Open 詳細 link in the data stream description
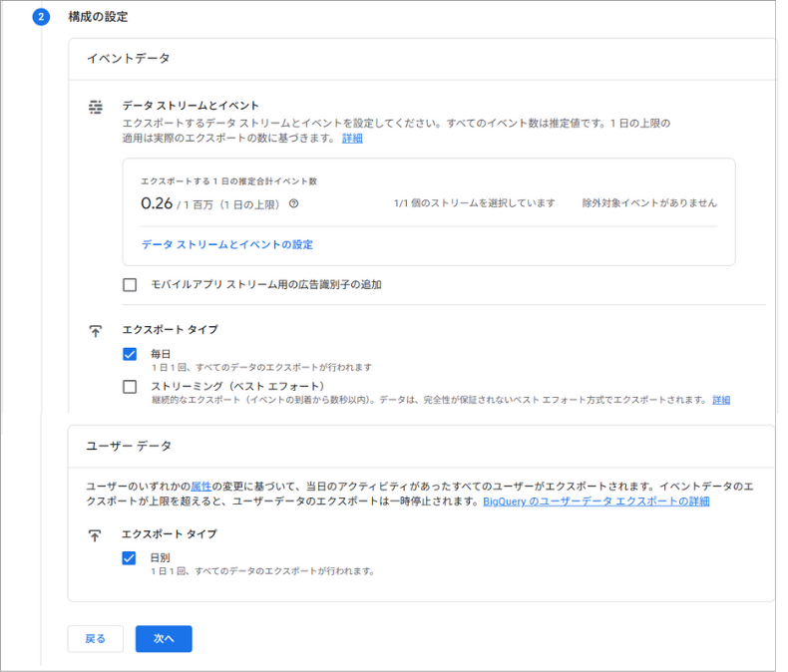This screenshot has width=788, height=672. 352,139
